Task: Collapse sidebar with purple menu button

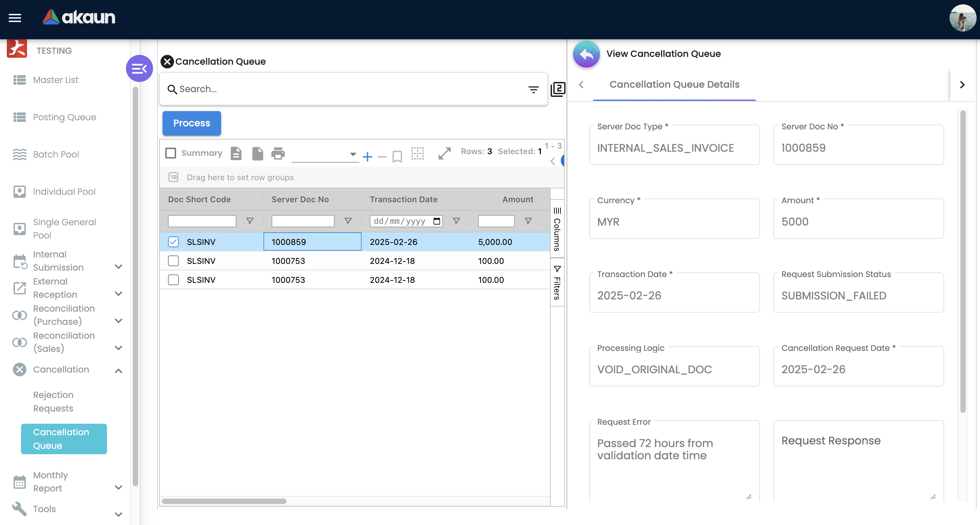Action: [x=139, y=68]
